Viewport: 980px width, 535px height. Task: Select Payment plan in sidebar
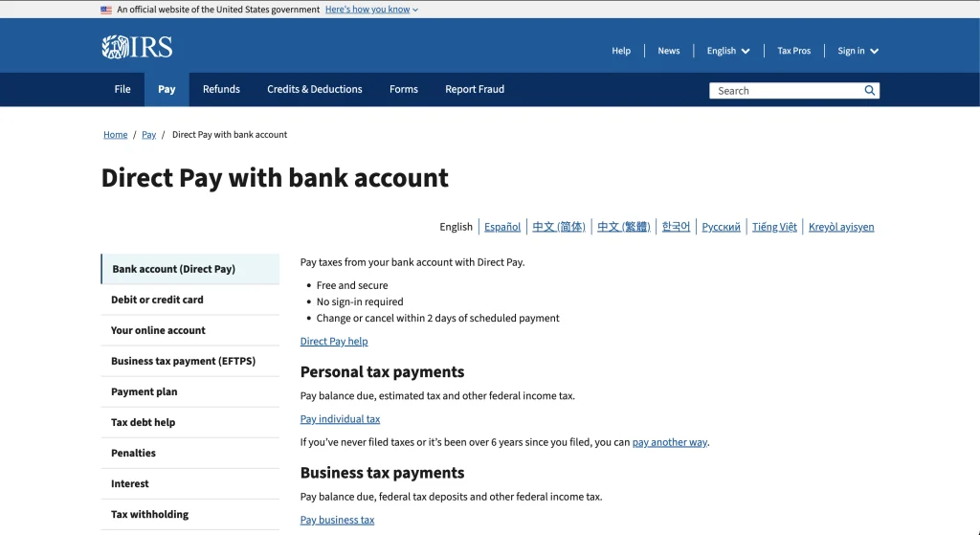tap(190, 391)
